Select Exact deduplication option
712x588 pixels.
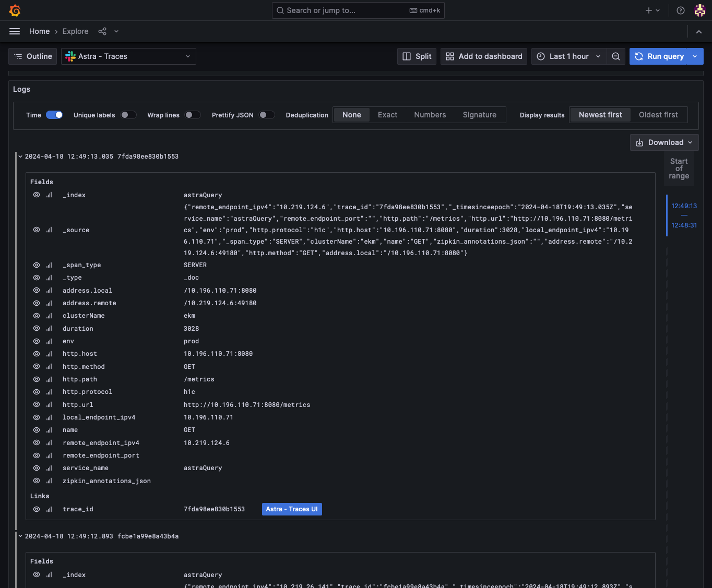(387, 115)
